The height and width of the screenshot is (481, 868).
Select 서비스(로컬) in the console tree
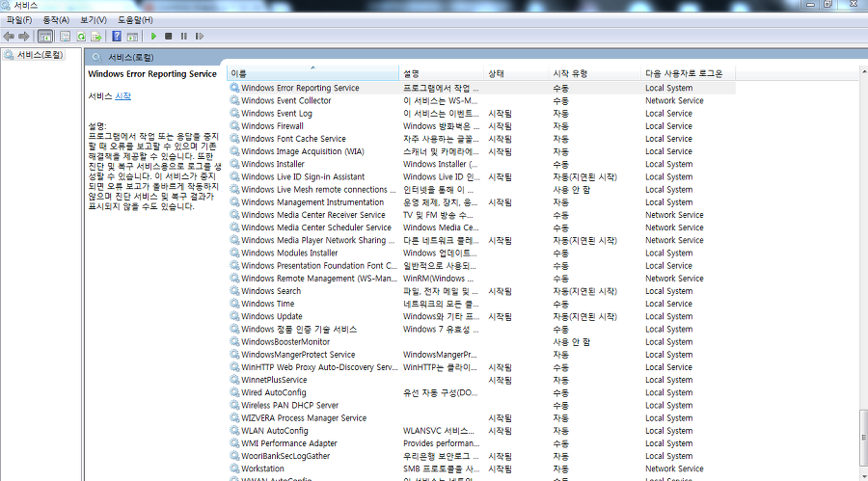pyautogui.click(x=40, y=55)
